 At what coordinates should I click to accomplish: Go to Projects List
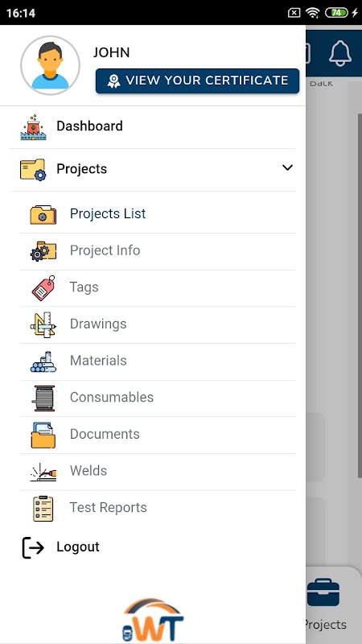158,214
